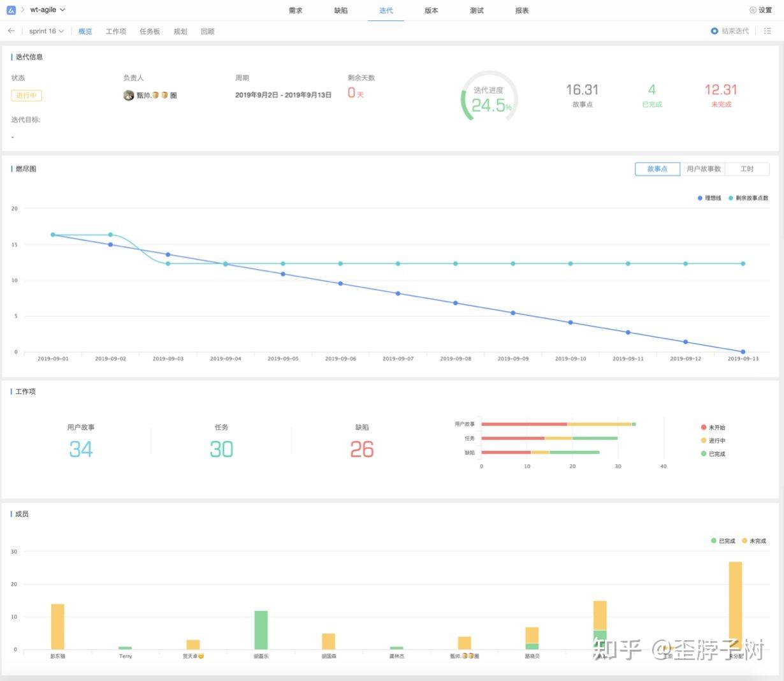
Task: Open the wt-agile project dropdown
Action: tap(48, 10)
